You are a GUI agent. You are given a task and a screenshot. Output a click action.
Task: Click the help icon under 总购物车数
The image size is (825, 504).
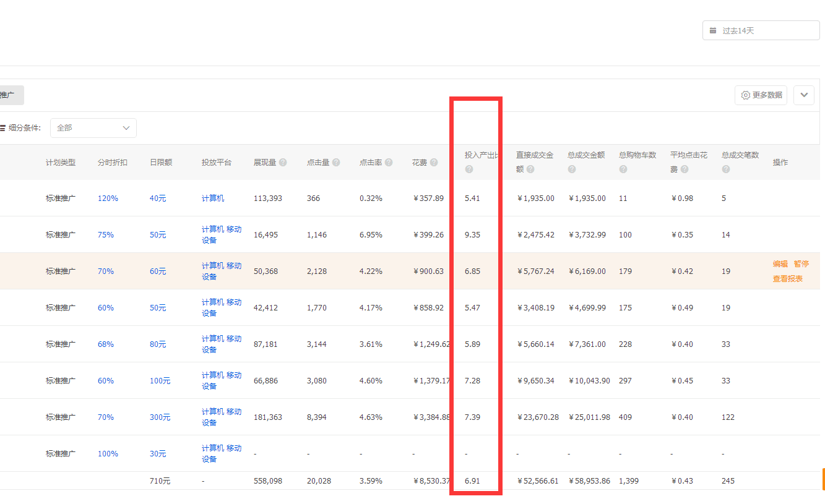(623, 169)
